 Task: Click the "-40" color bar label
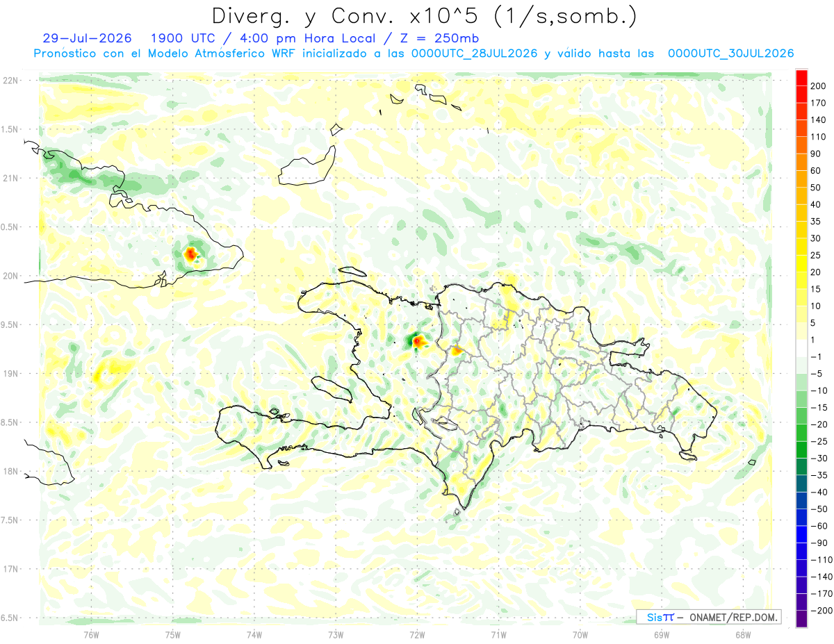tap(818, 492)
